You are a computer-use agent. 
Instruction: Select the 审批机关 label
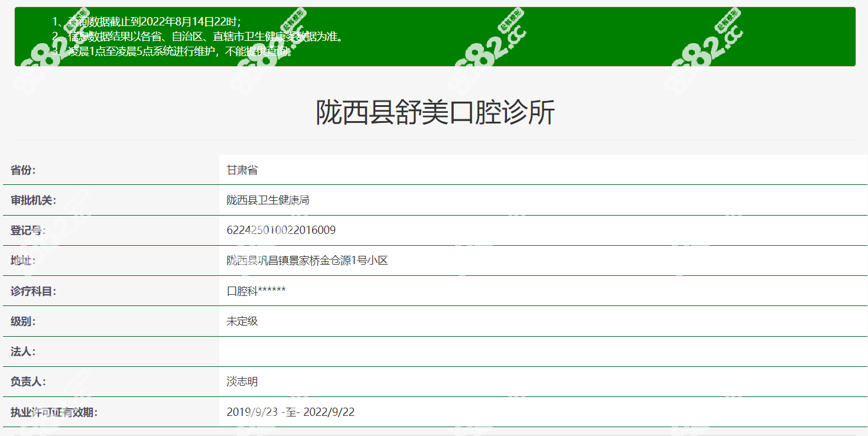pos(33,200)
